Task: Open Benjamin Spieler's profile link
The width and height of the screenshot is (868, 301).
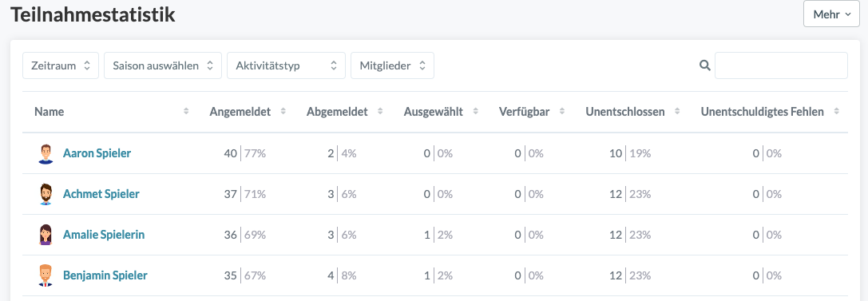Action: click(x=105, y=275)
